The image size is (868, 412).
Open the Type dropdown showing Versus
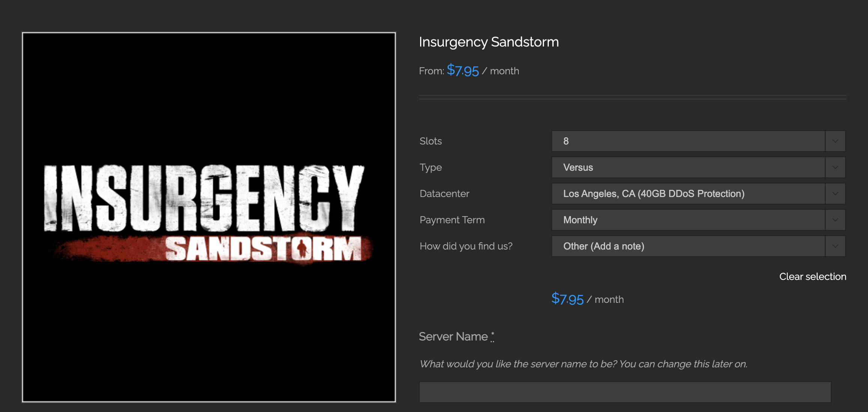[x=698, y=167]
